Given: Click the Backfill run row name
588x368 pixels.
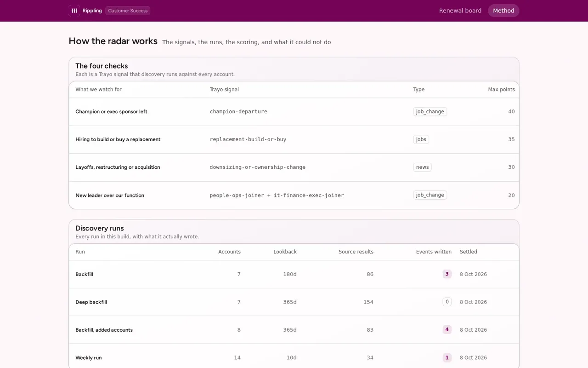Looking at the screenshot, I should pyautogui.click(x=84, y=275).
